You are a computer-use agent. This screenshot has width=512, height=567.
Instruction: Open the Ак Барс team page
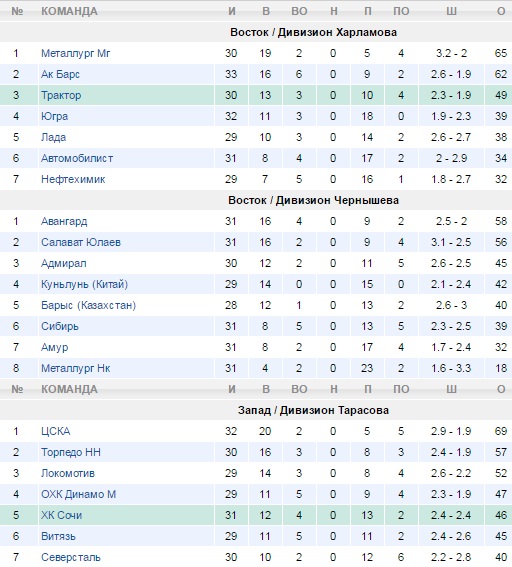(x=60, y=74)
